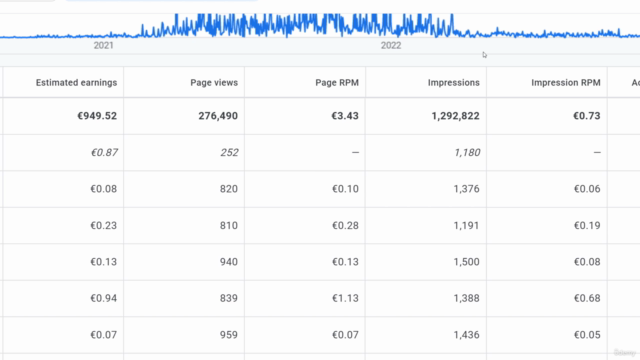Click the Page RPM column header
This screenshot has width=640, height=360.
(337, 82)
